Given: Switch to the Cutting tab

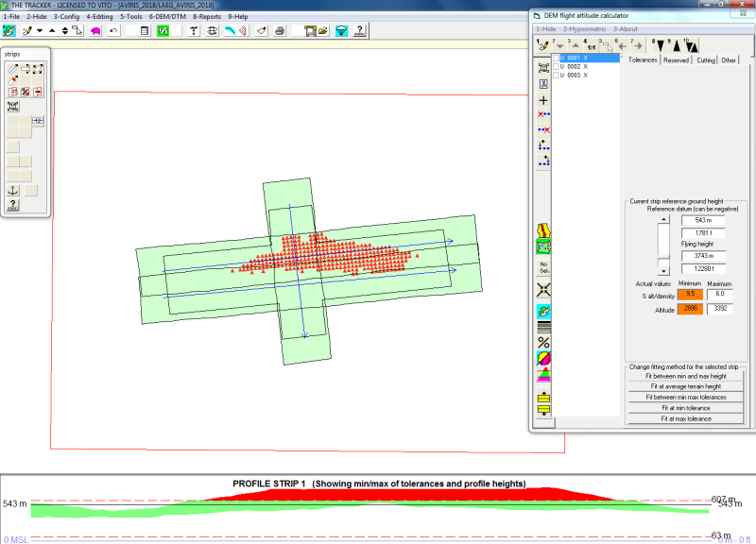Looking at the screenshot, I should [x=705, y=60].
